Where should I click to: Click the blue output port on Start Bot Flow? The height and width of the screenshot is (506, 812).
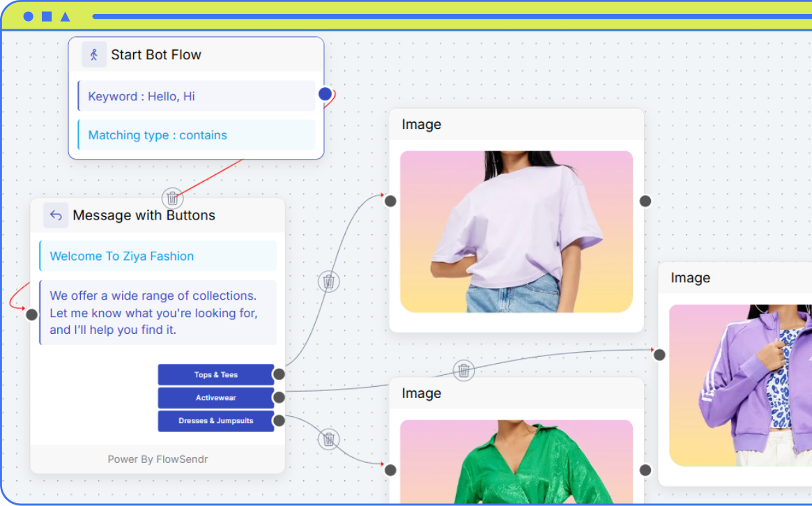(325, 94)
